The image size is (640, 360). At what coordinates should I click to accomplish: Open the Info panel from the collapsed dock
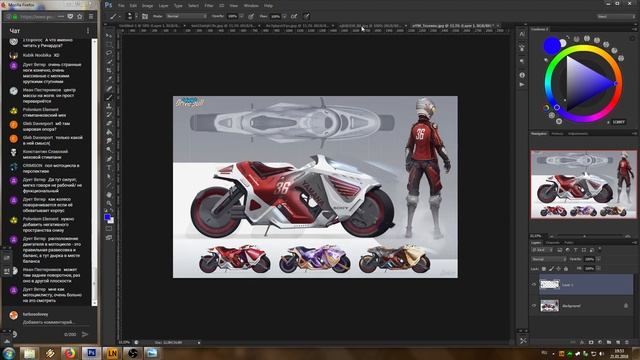coord(522,75)
